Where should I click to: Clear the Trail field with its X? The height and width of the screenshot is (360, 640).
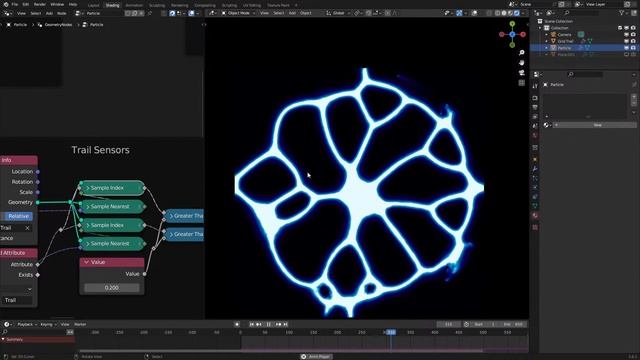(x=27, y=228)
